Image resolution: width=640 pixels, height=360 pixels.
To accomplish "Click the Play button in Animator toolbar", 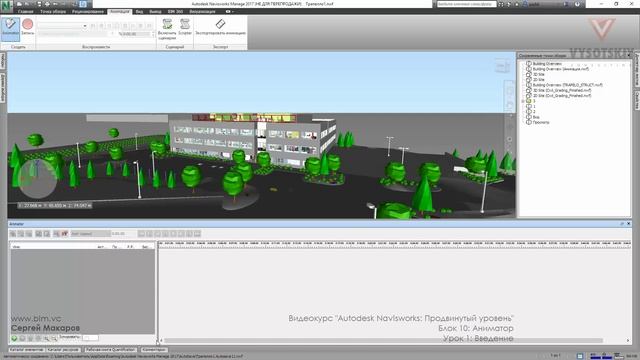I will 181,234.
